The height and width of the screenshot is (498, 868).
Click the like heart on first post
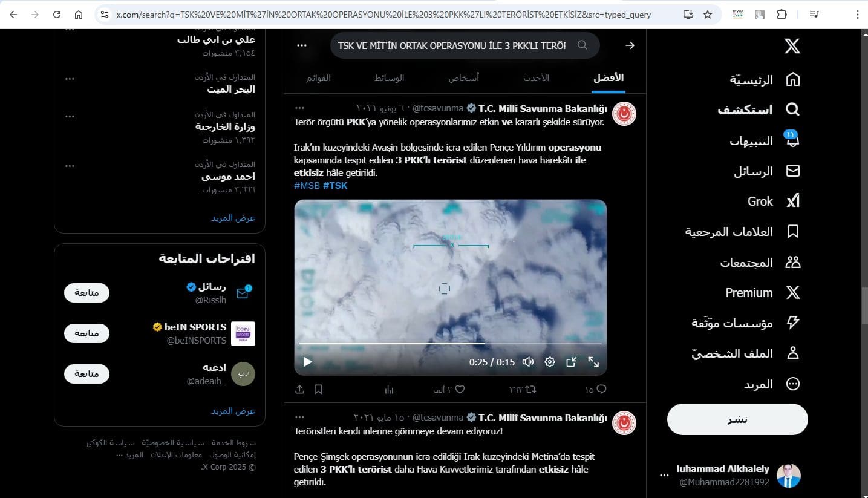(x=460, y=390)
